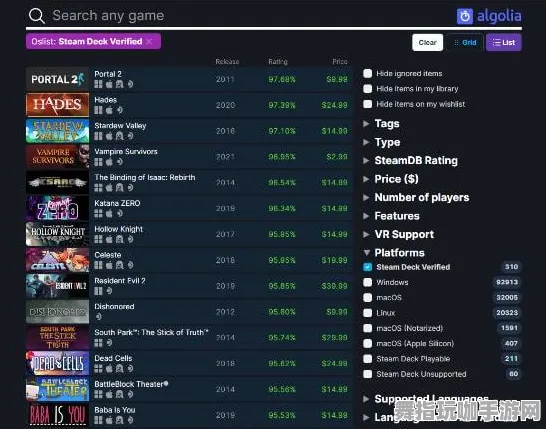Click the Windows icon under Katana ZERO
The image size is (546, 429).
(x=99, y=213)
